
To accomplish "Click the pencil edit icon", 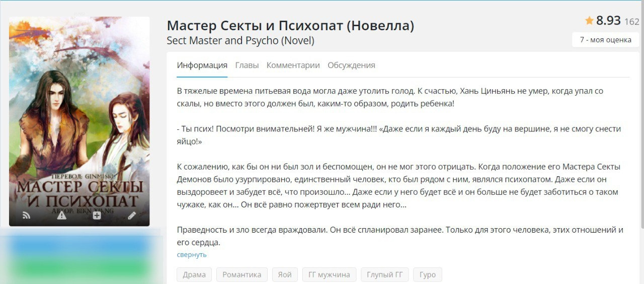I will click(132, 216).
